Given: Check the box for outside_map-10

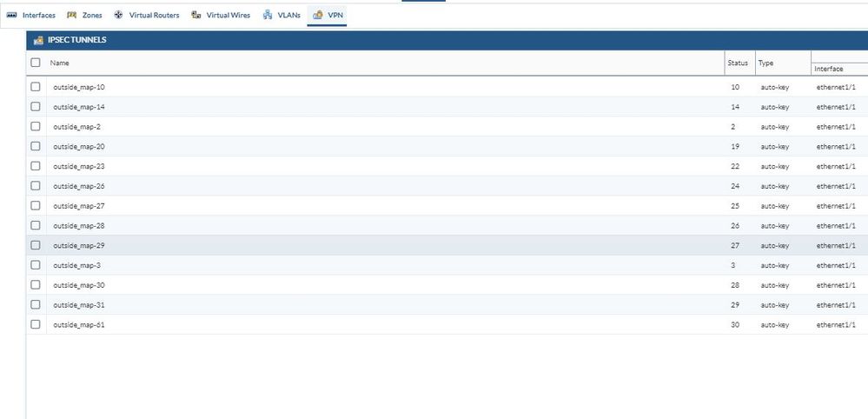Looking at the screenshot, I should tap(36, 87).
